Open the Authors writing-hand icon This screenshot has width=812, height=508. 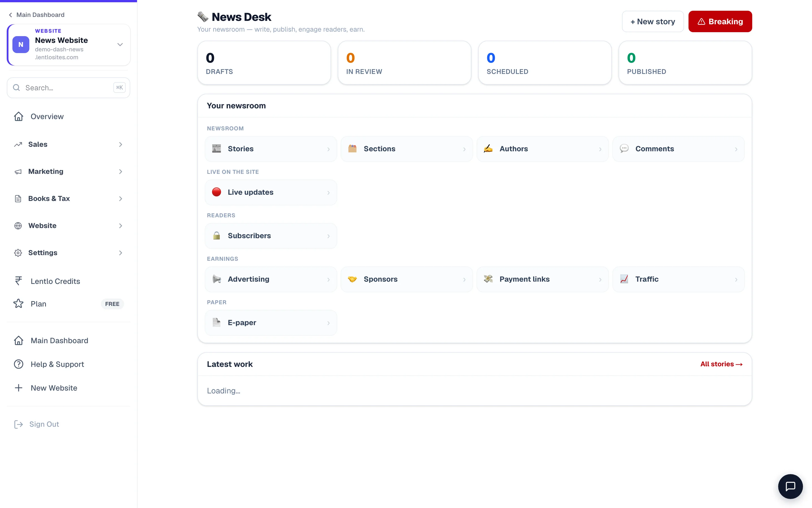488,148
